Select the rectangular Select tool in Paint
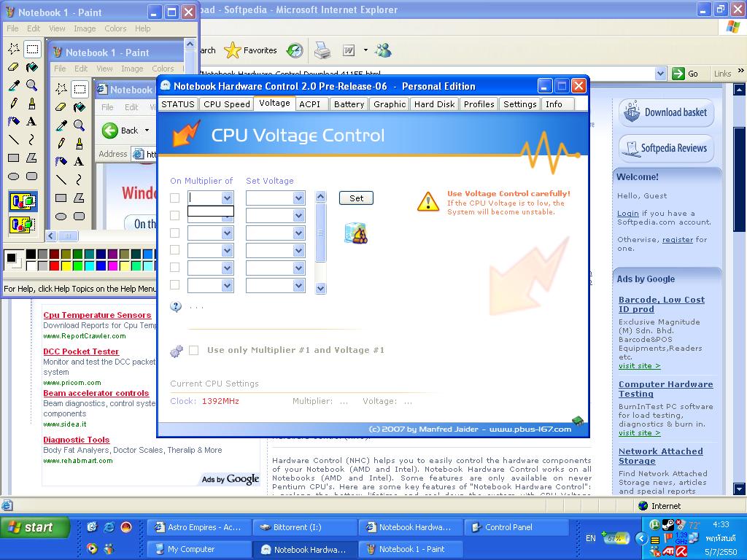The width and height of the screenshot is (747, 560). click(32, 49)
